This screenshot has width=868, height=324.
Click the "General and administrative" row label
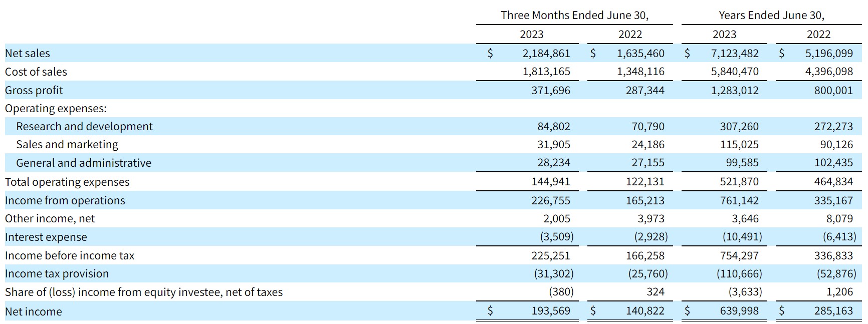click(84, 163)
